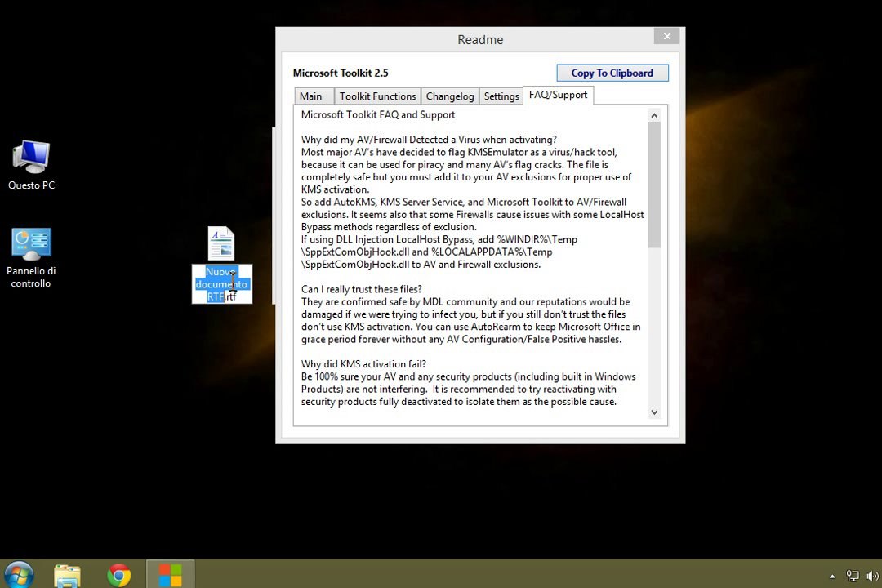Open the Questo PC desktop icon
The height and width of the screenshot is (588, 882).
pyautogui.click(x=31, y=166)
